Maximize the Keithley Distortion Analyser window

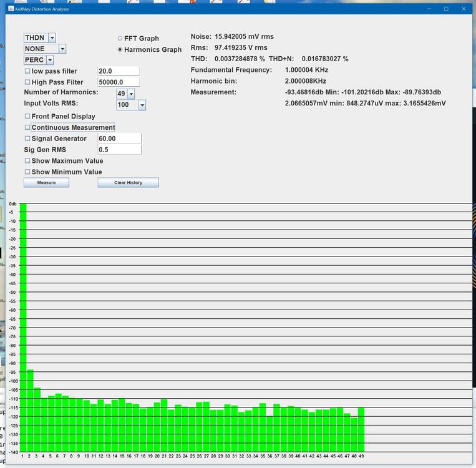(446, 9)
